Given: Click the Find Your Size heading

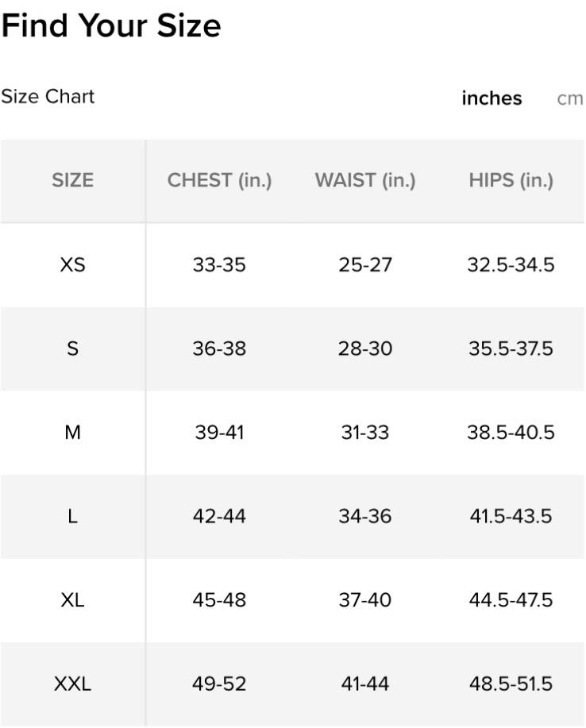Looking at the screenshot, I should [x=111, y=25].
